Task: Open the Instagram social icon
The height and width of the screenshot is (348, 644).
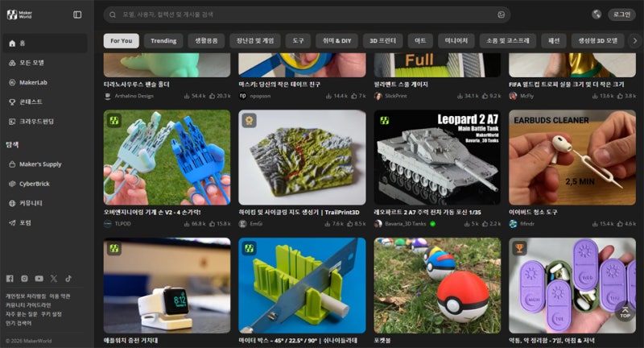Action: (24, 279)
